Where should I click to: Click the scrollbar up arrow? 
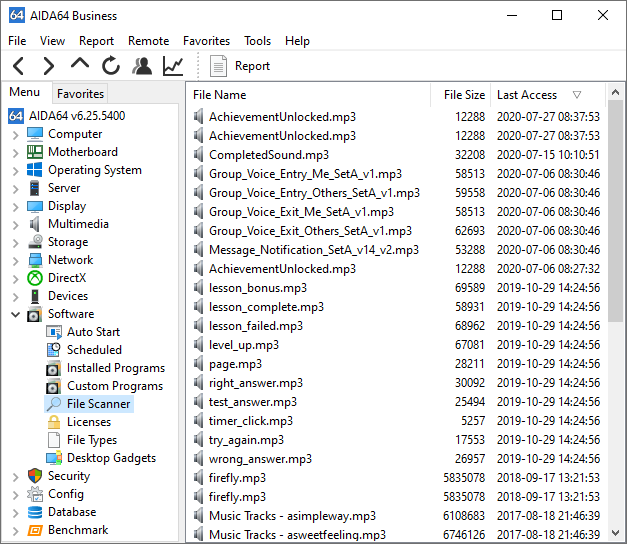(615, 93)
